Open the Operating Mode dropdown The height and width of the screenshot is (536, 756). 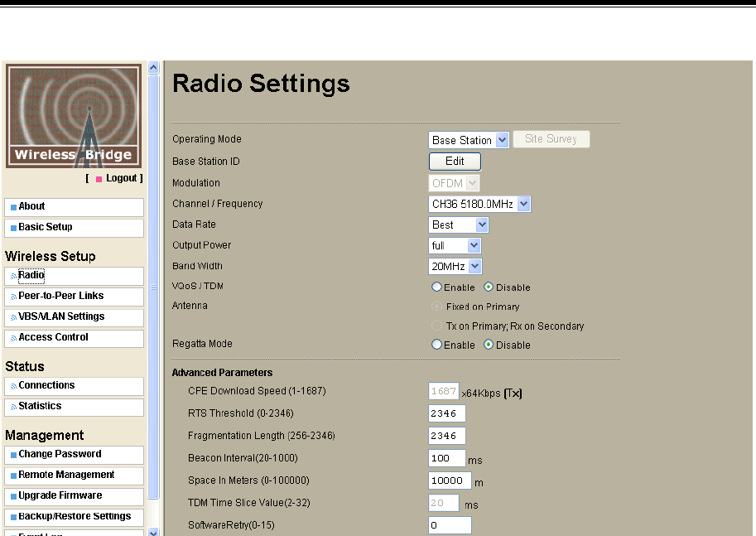tap(469, 140)
